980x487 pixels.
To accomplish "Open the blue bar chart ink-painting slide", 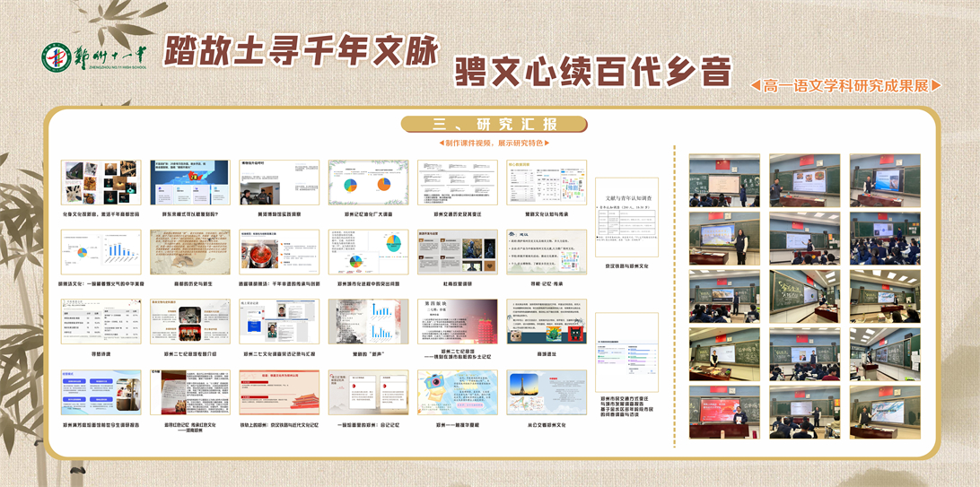I will point(368,321).
